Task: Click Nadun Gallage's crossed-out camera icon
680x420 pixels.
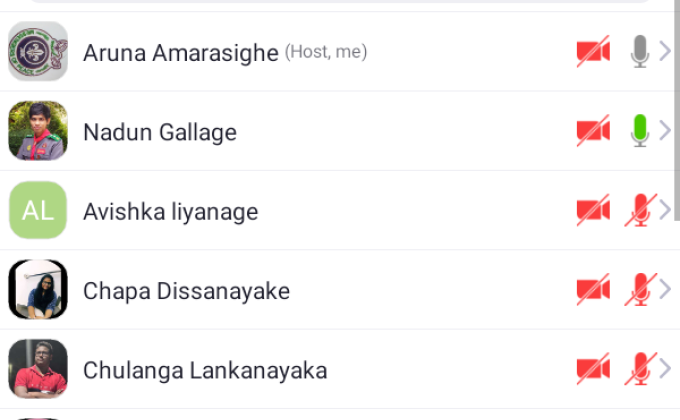Action: tap(593, 131)
